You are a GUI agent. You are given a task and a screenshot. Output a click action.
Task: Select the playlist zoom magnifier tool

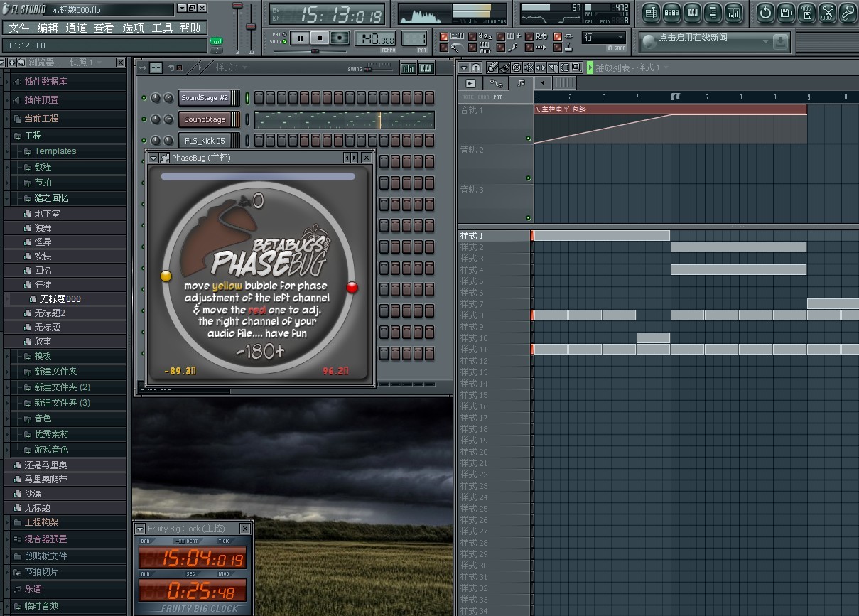tap(576, 67)
